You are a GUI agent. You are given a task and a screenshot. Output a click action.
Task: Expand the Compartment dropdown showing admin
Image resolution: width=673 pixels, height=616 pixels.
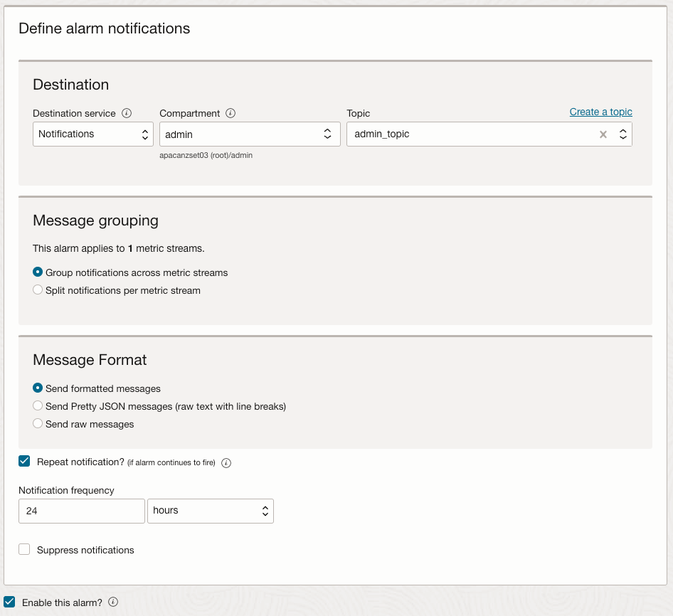[249, 134]
